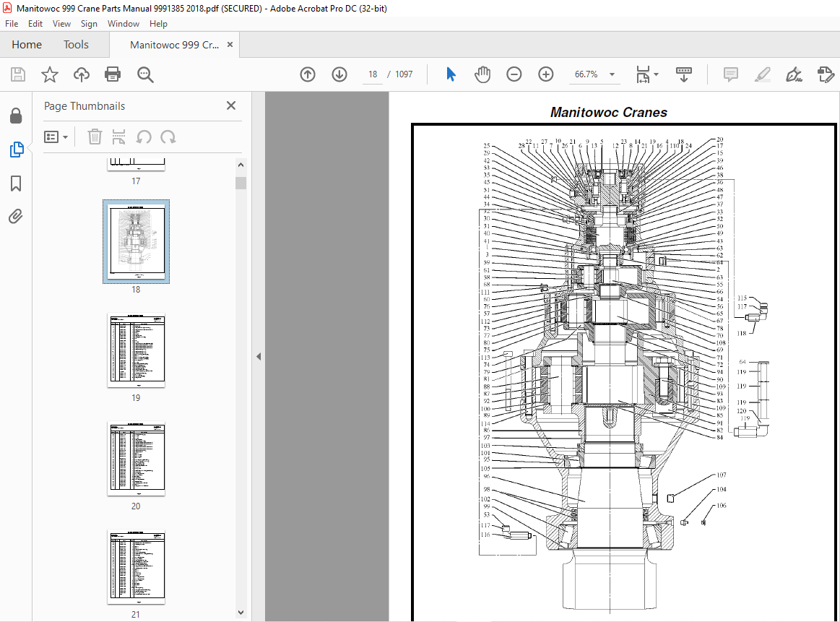The image size is (840, 622).
Task: Go to next page arrow
Action: [339, 74]
